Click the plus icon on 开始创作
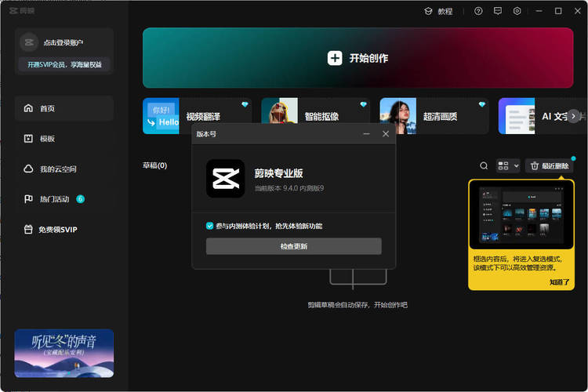This screenshot has width=588, height=392. (335, 58)
